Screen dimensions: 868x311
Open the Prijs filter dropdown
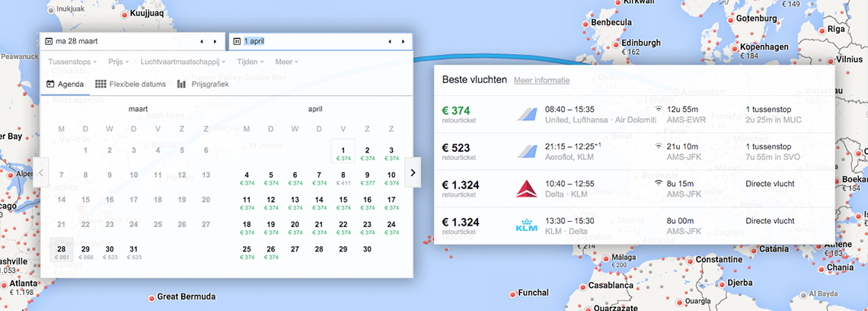point(119,62)
